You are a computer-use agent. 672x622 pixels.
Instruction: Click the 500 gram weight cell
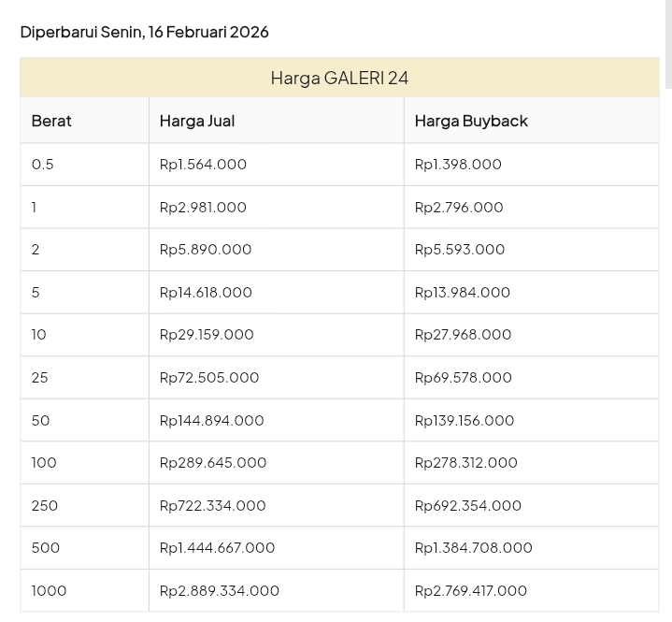[46, 548]
